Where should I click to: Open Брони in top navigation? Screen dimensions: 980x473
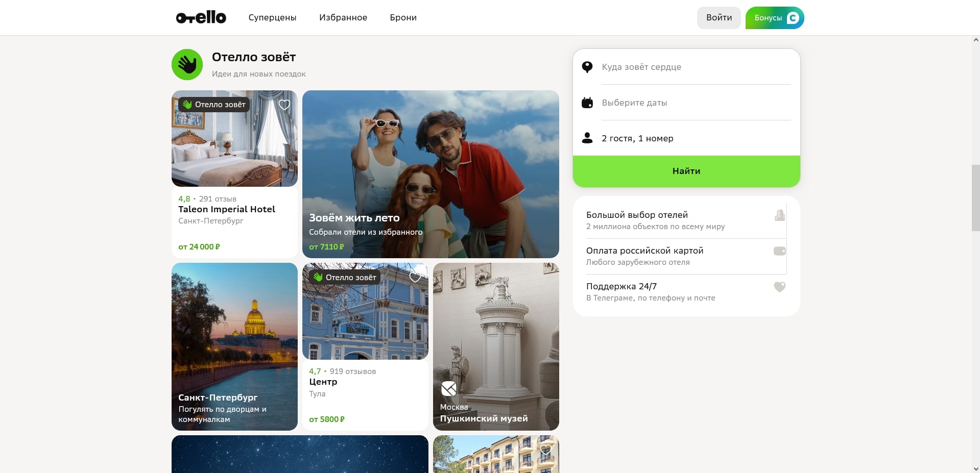coord(403,17)
